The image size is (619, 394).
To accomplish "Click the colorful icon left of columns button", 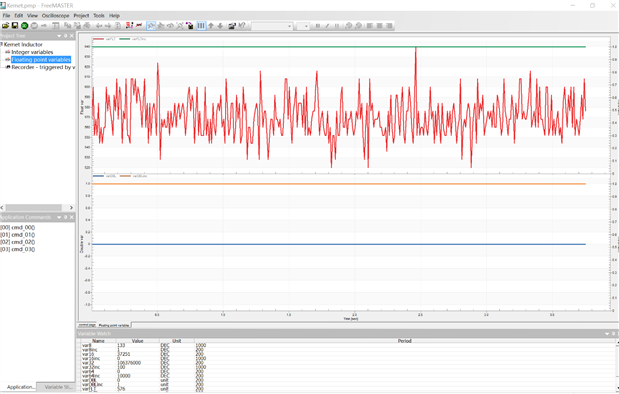I will (x=190, y=26).
